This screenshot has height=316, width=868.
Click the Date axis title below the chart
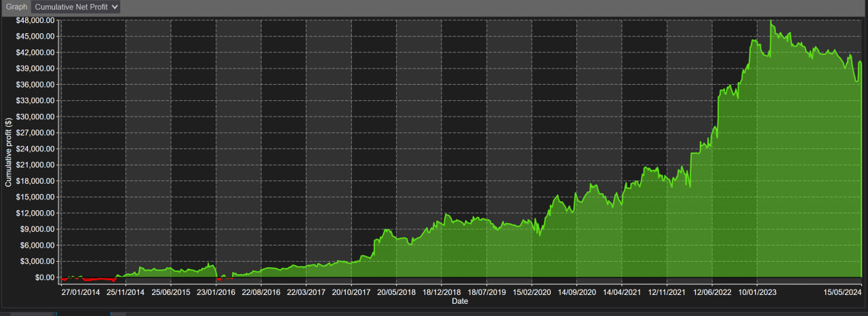pyautogui.click(x=460, y=301)
